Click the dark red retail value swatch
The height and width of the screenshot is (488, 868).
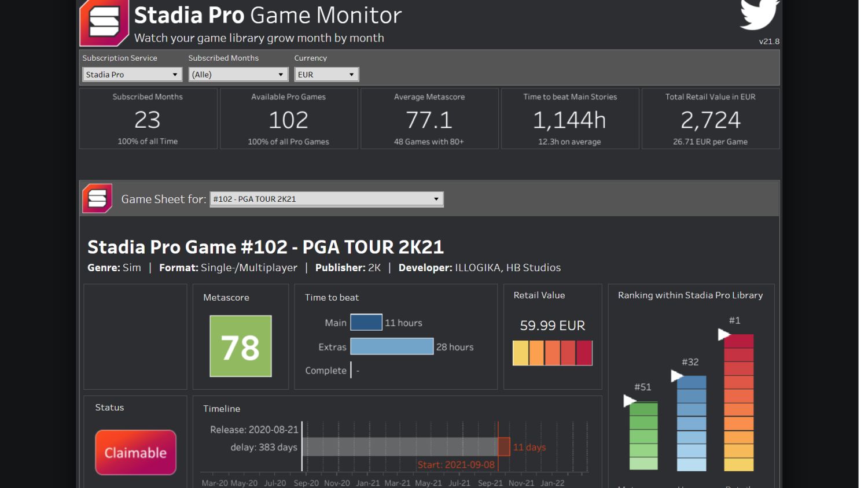(x=584, y=353)
